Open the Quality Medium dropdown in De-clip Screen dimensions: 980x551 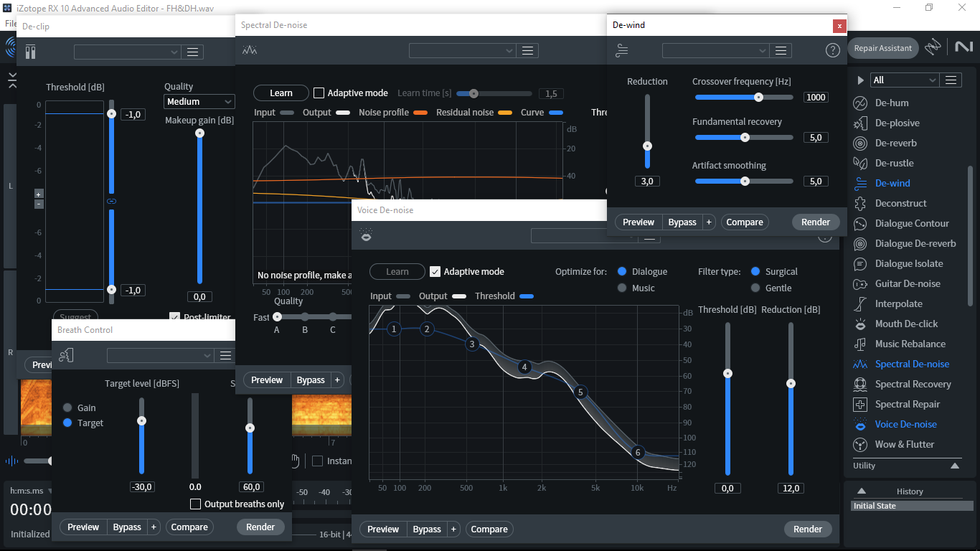click(199, 102)
